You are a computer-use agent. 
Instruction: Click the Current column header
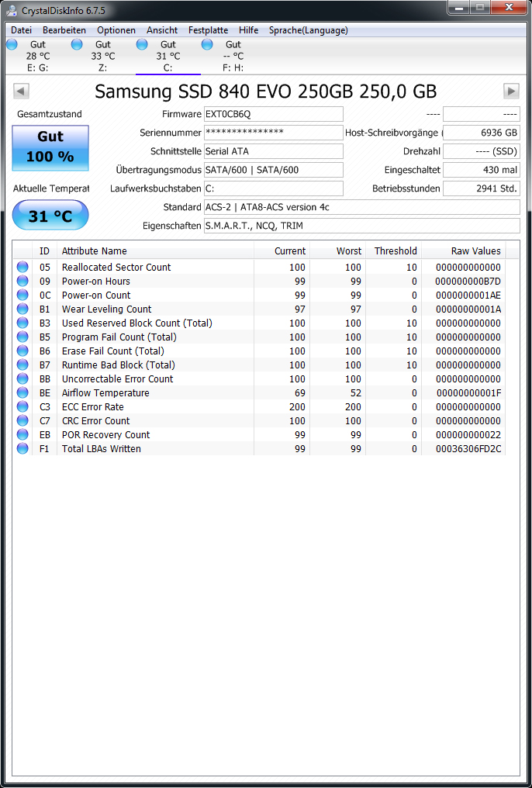point(282,251)
